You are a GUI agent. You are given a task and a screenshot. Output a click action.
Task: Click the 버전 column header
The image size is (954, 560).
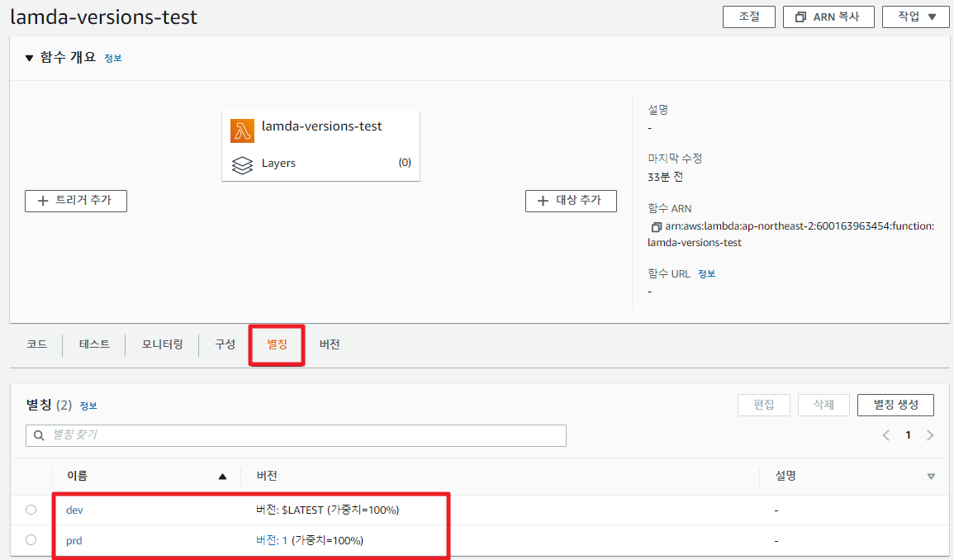267,476
